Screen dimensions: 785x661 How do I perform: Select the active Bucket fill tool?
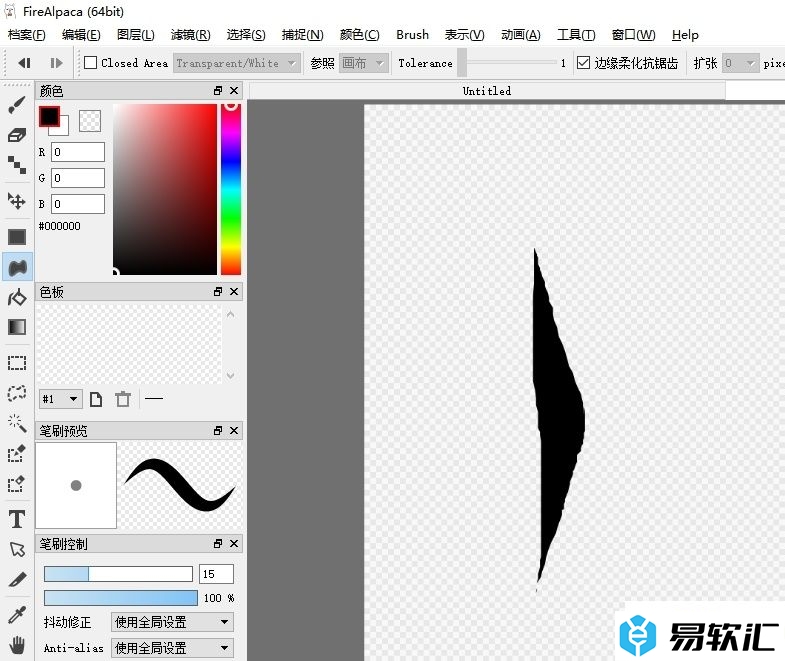pos(17,267)
